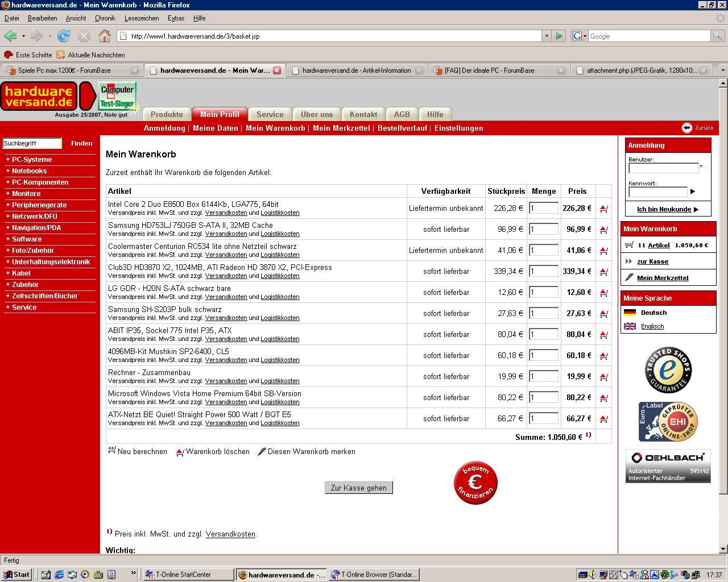Image resolution: width=728 pixels, height=582 pixels.
Task: Switch to the Service site tab
Action: click(270, 114)
